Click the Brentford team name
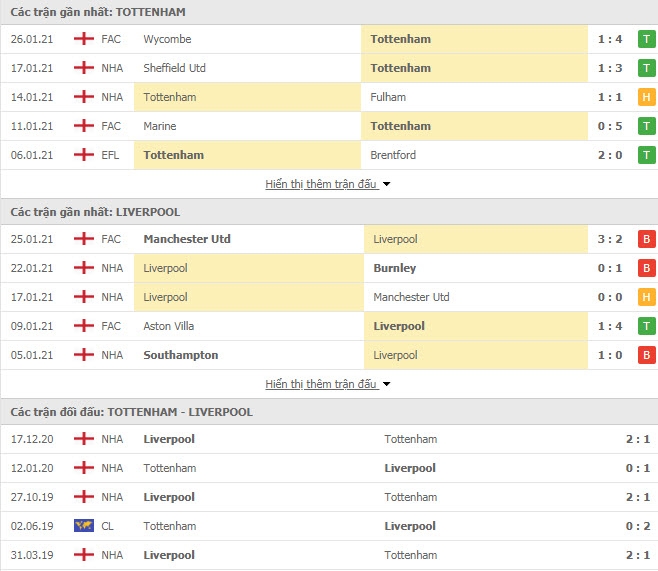The width and height of the screenshot is (658, 571). point(393,155)
